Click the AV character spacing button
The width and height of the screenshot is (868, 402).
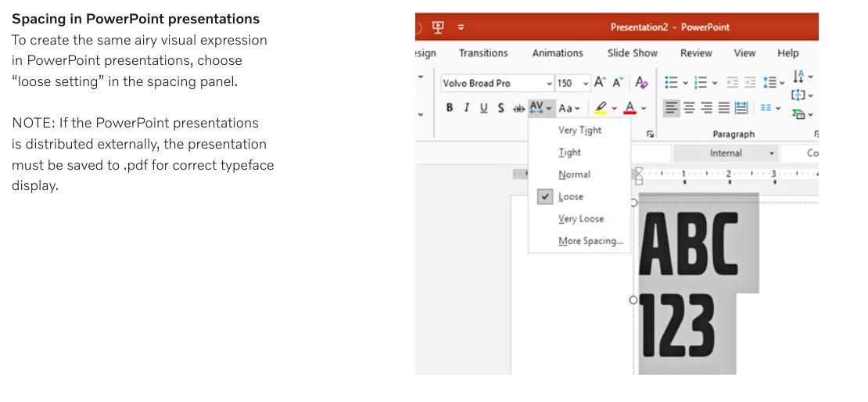[x=540, y=107]
